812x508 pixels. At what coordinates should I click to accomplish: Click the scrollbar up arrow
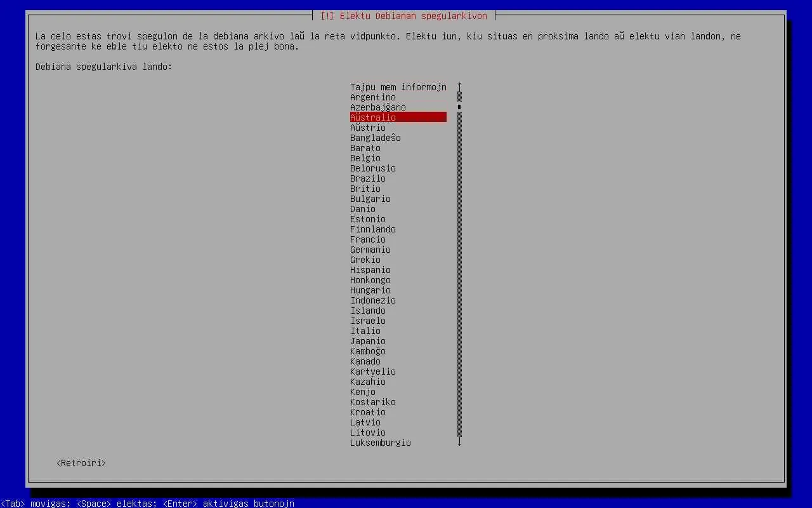point(459,86)
